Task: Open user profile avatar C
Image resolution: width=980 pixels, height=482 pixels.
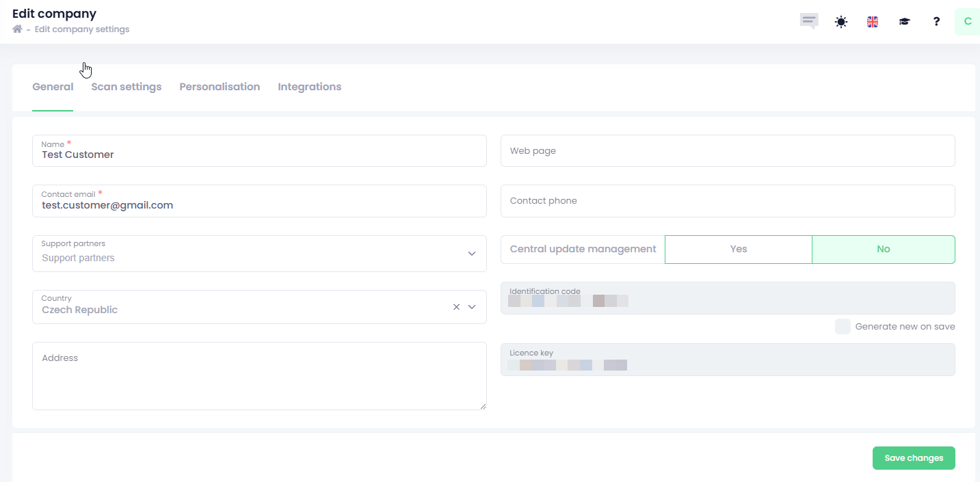Action: tap(967, 22)
